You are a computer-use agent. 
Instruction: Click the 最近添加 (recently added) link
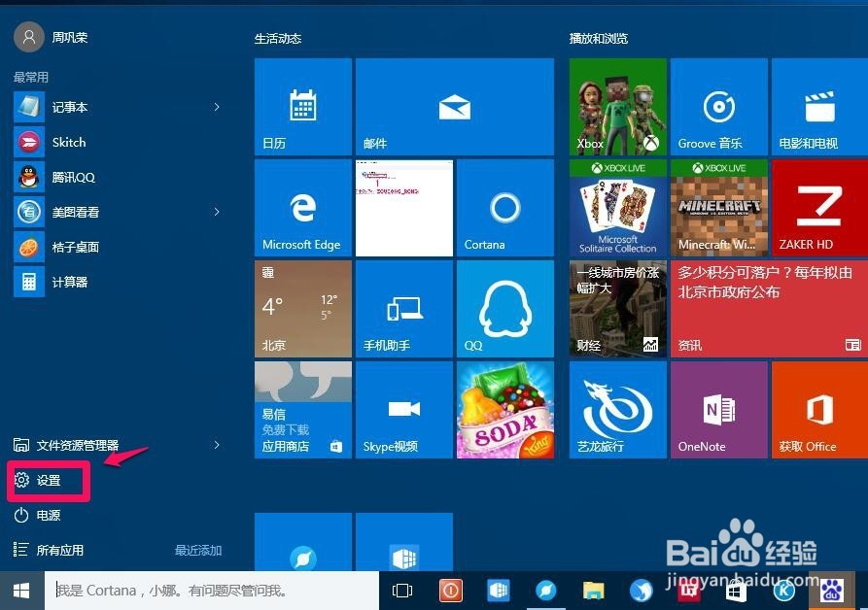[198, 551]
